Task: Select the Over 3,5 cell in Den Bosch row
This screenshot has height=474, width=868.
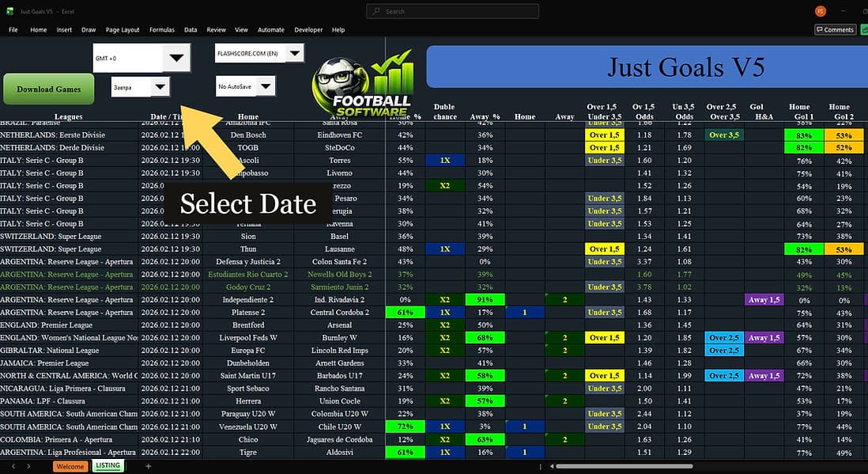Action: coord(723,135)
